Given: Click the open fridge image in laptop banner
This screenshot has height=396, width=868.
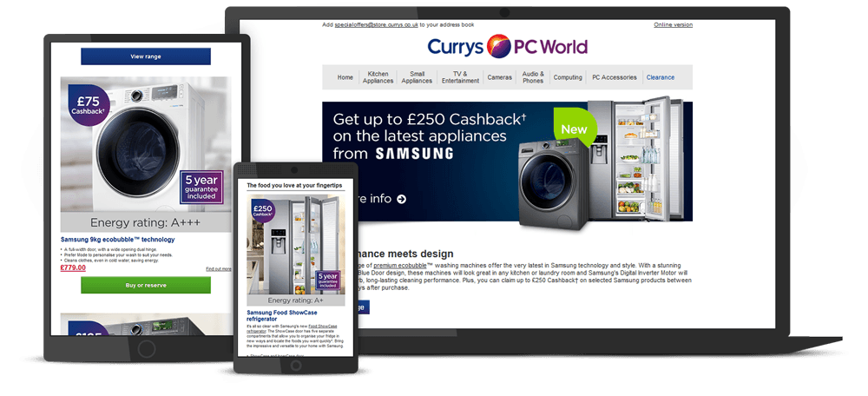Looking at the screenshot, I should pyautogui.click(x=636, y=158).
